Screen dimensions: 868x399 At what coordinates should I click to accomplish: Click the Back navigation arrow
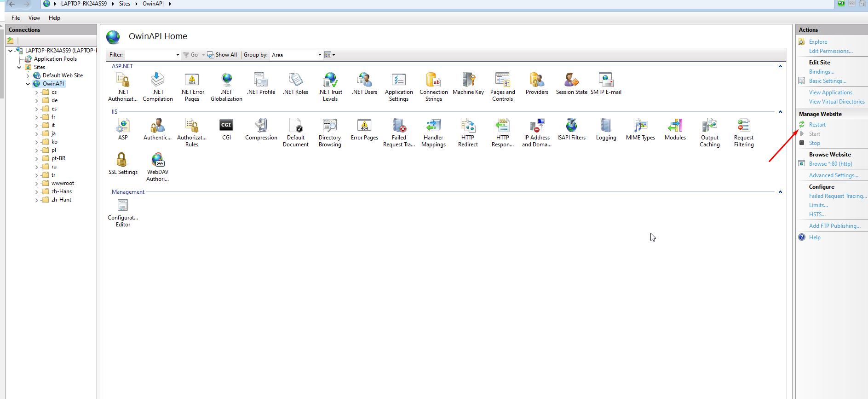(12, 4)
